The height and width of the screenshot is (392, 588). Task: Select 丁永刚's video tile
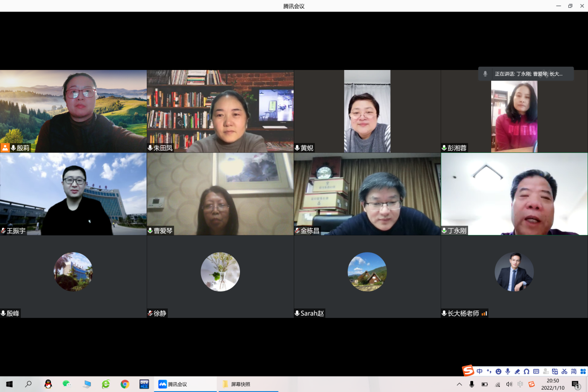(514, 194)
